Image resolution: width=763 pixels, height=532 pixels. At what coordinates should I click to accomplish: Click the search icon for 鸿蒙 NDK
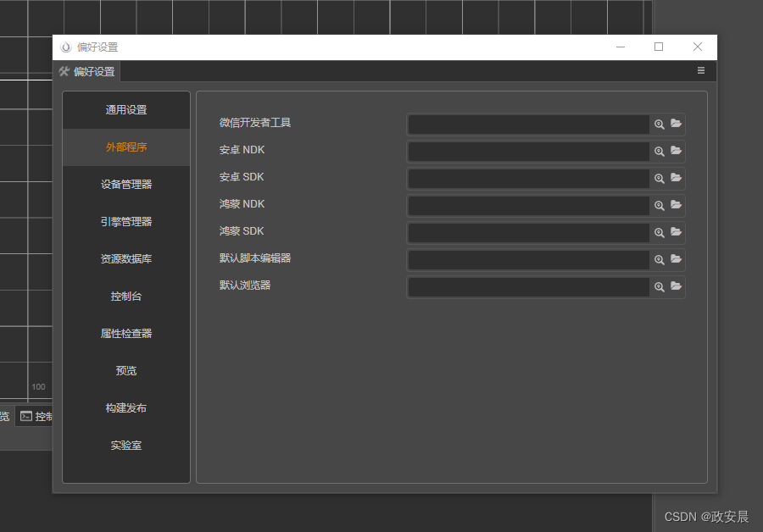coord(660,206)
